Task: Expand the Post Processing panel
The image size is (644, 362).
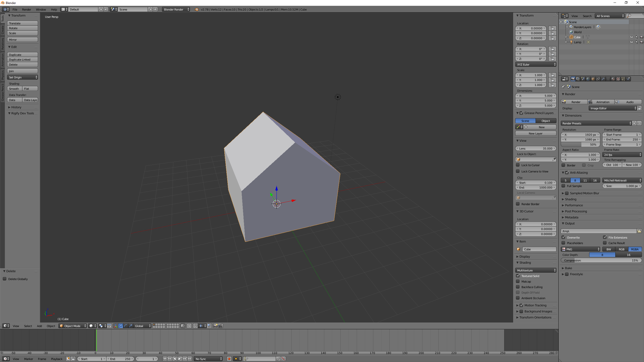Action: click(576, 211)
